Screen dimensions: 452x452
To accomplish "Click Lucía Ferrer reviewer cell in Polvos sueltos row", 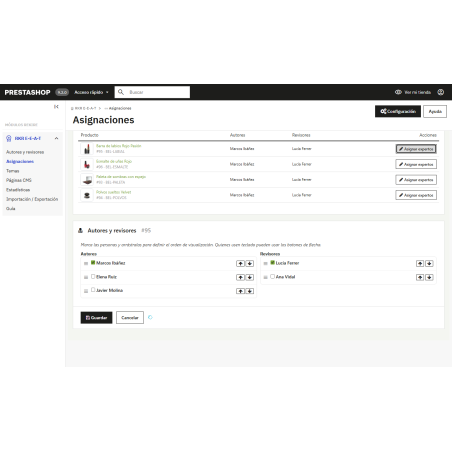I will point(302,195).
